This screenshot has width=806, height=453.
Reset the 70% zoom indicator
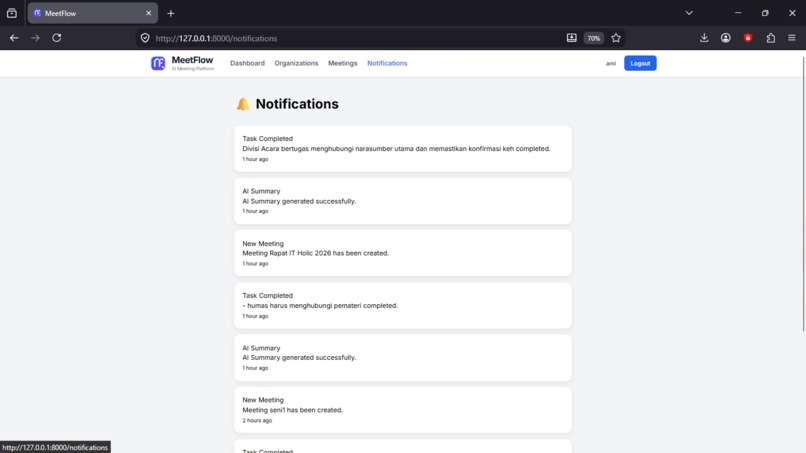594,38
